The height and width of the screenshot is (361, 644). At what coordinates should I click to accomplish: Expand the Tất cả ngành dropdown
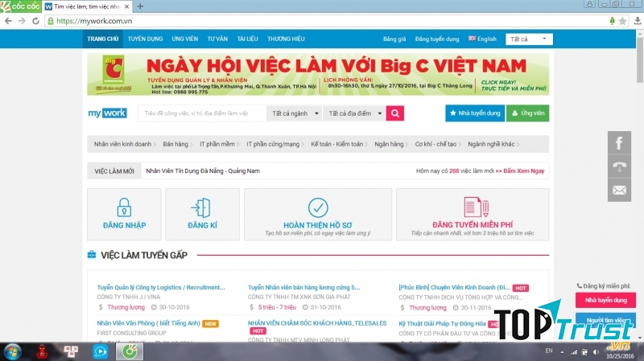click(295, 113)
